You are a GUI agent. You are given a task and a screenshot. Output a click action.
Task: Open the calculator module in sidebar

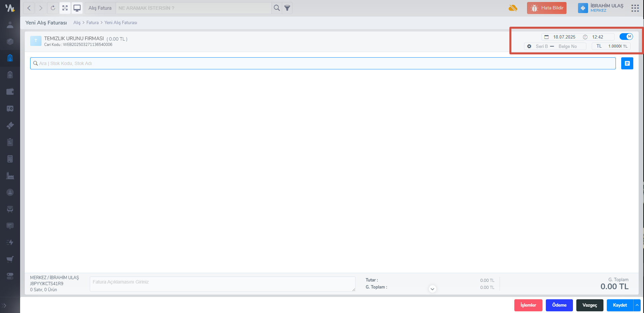10,159
